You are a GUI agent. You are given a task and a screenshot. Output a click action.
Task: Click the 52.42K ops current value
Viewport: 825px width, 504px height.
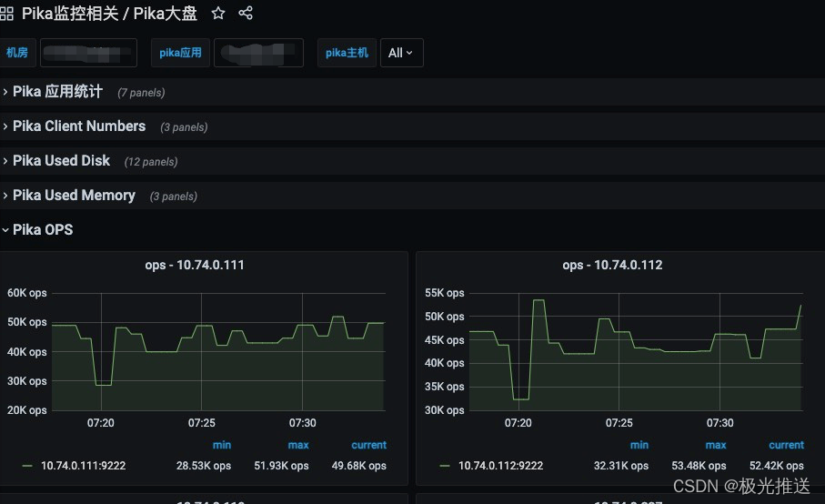tap(777, 466)
